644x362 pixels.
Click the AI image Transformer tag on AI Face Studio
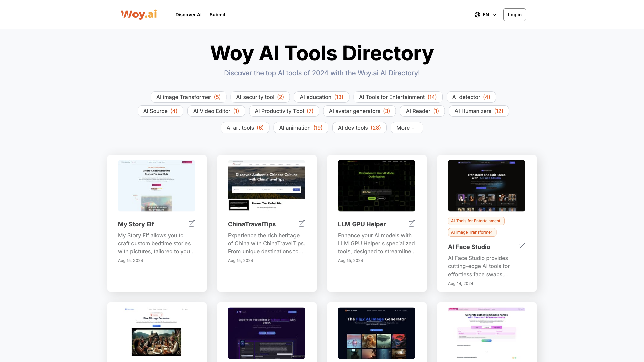click(472, 232)
